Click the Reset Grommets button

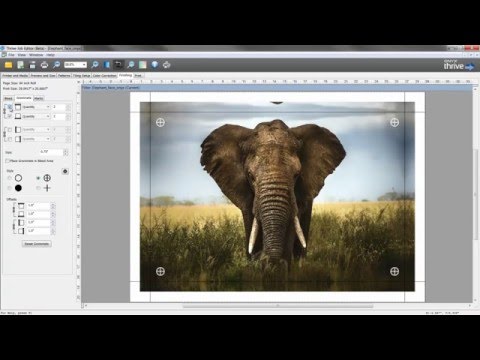37,244
